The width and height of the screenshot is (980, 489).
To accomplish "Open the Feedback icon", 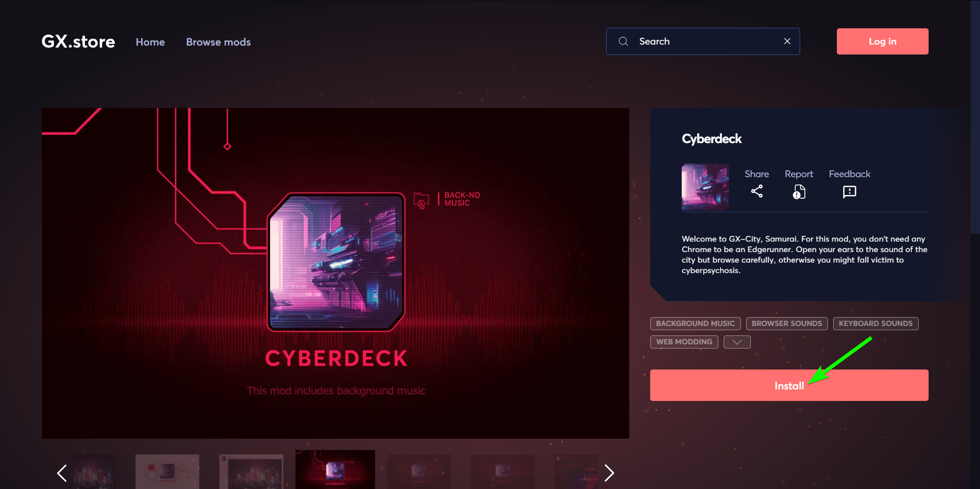I will (849, 192).
